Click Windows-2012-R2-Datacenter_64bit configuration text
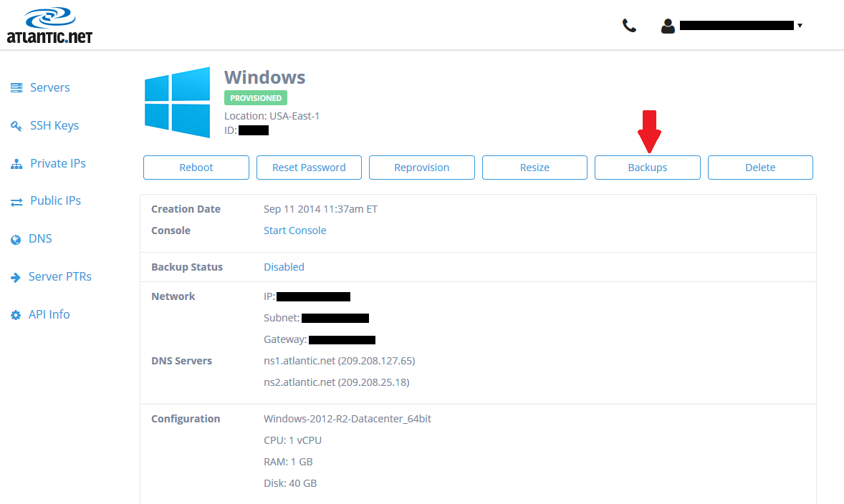The image size is (844, 504). click(x=347, y=419)
